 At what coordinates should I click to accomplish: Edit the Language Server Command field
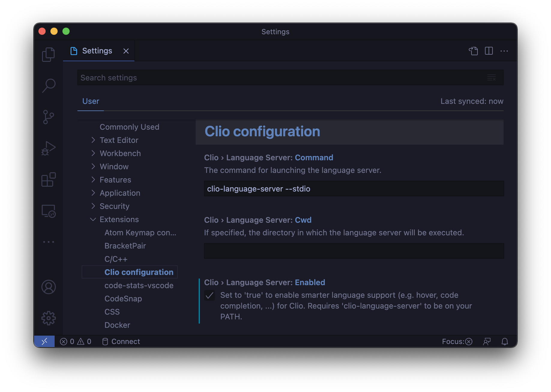[354, 189]
